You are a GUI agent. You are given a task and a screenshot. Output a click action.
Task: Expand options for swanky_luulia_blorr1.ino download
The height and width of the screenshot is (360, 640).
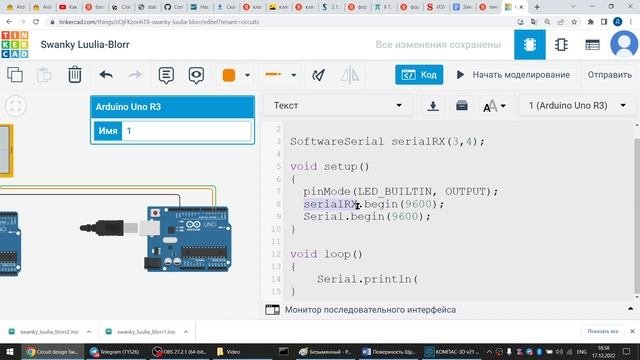(x=186, y=332)
